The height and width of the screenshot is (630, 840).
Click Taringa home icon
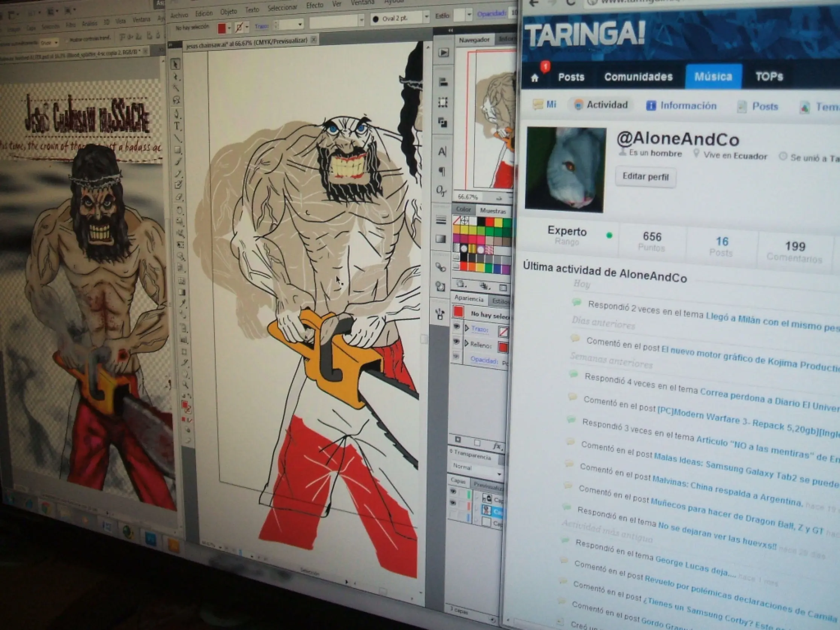coord(535,78)
